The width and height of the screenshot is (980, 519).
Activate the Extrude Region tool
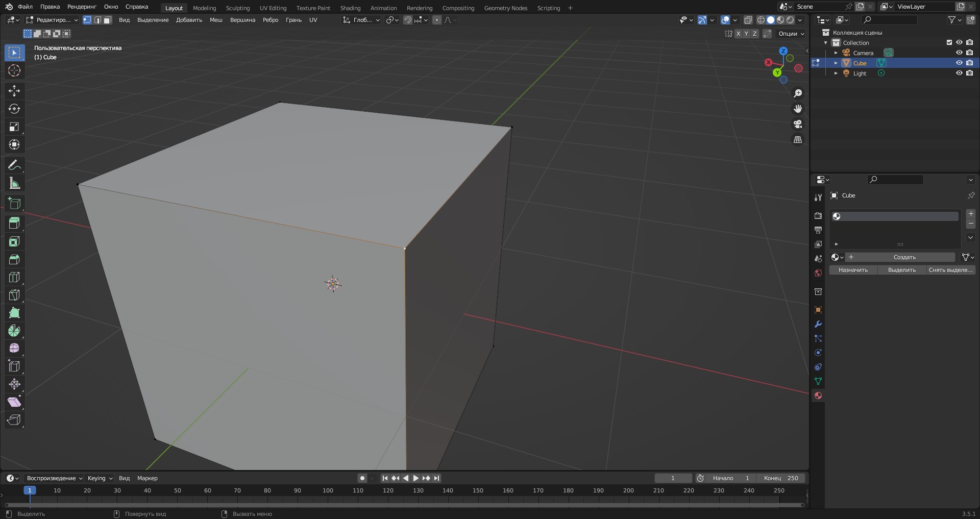tap(14, 224)
